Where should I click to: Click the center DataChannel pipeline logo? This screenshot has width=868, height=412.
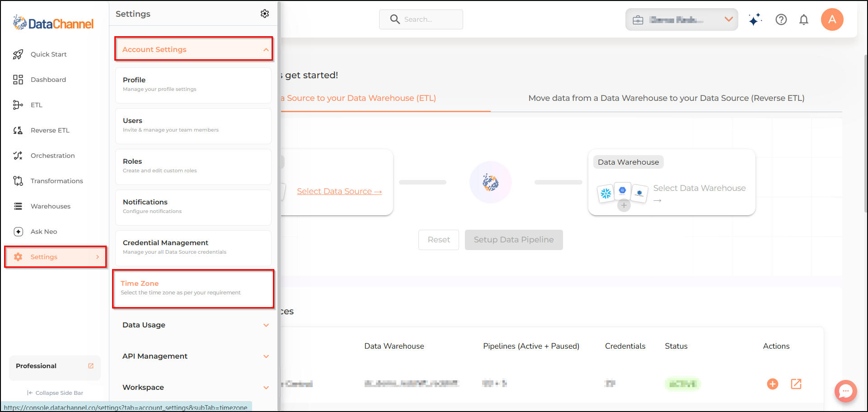pos(491,182)
